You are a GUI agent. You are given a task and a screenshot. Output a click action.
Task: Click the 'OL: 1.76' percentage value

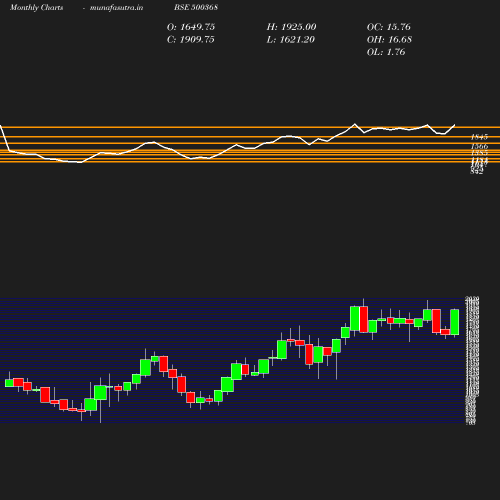coord(386,52)
